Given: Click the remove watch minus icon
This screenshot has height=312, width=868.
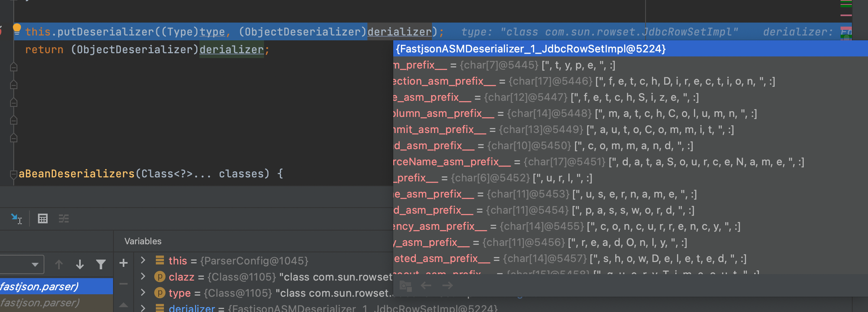Looking at the screenshot, I should coord(124,284).
